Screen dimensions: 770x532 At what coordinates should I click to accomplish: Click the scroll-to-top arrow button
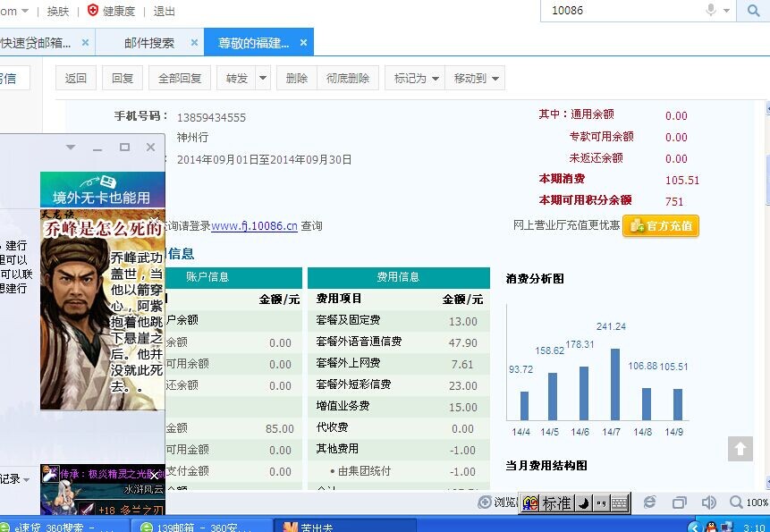click(740, 449)
